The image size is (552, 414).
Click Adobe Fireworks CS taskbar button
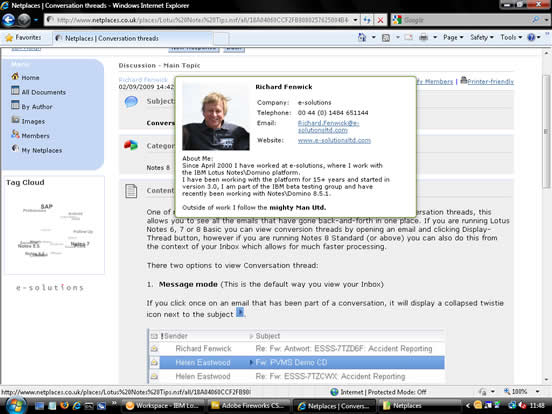249,406
